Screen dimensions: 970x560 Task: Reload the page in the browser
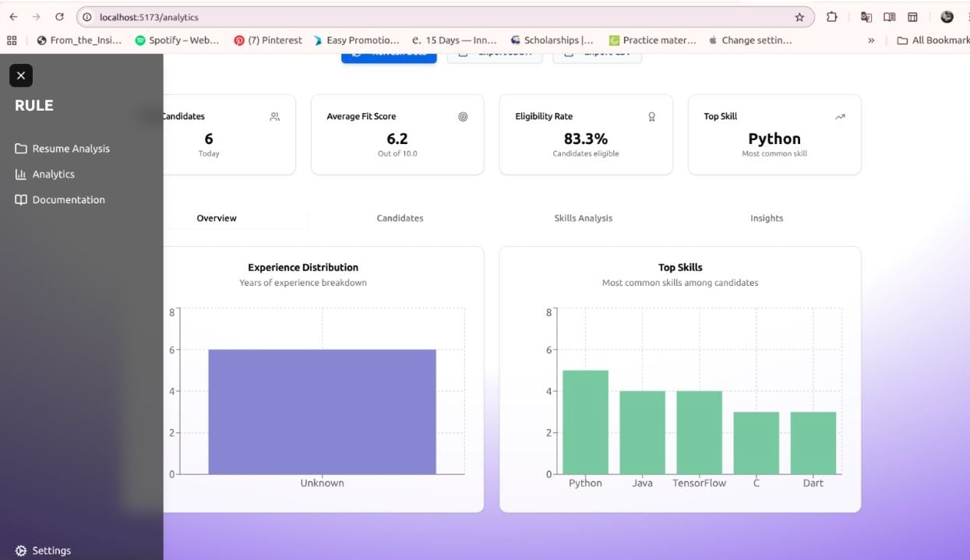click(59, 17)
